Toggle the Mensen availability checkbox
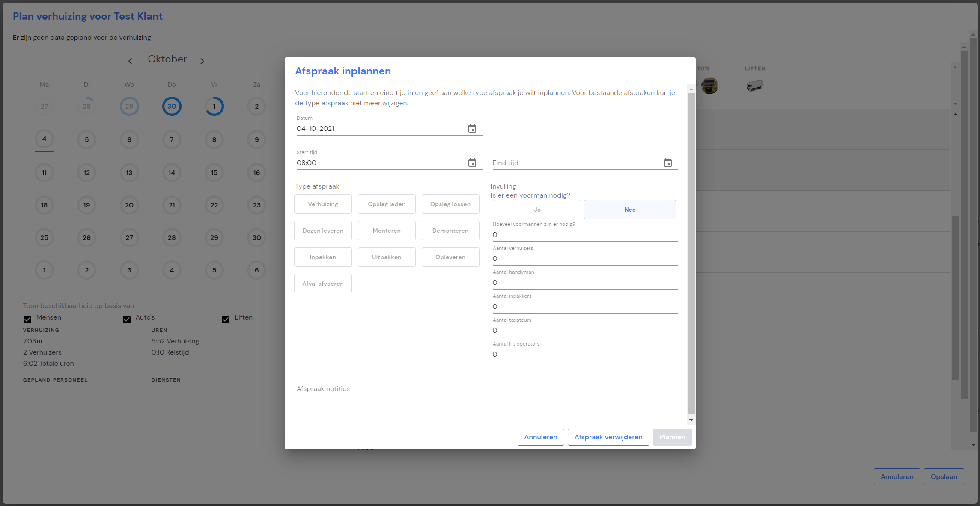This screenshot has width=980, height=506. point(27,319)
